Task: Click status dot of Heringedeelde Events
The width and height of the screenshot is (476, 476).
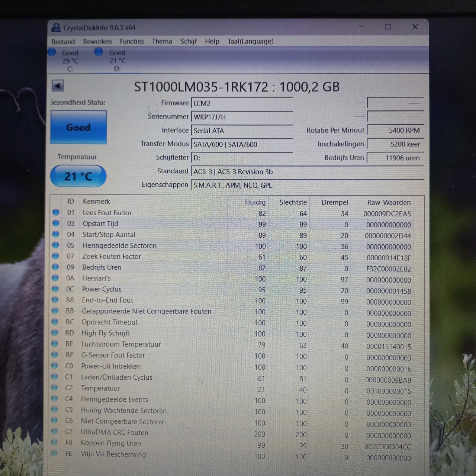Action: coord(54,399)
